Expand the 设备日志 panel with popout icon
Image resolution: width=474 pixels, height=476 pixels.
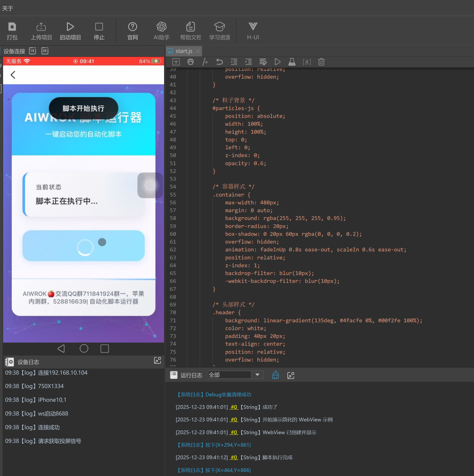coord(157,360)
